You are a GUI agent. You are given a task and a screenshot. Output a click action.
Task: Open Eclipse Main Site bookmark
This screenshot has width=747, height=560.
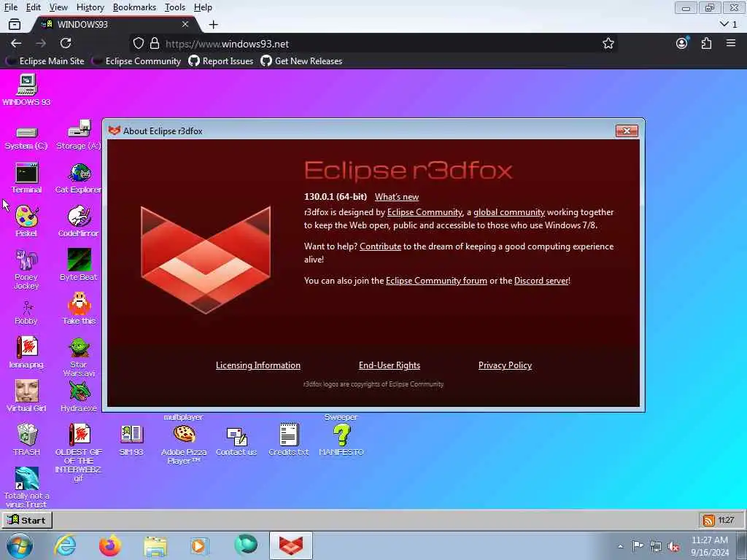(46, 61)
